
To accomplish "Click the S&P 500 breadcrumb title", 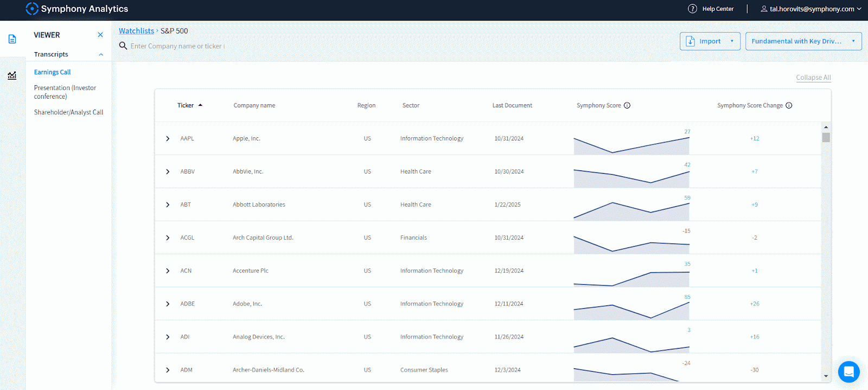I will coord(174,31).
